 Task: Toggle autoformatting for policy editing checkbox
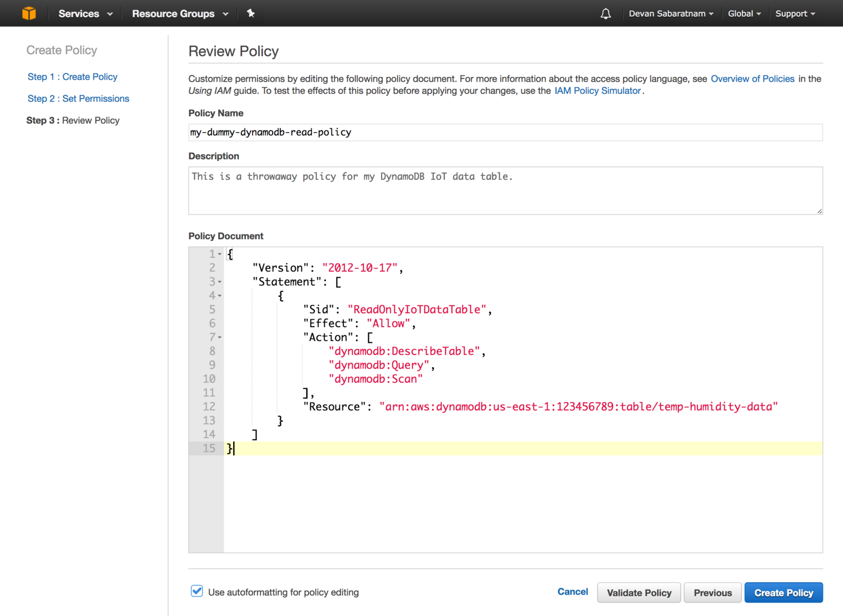(x=197, y=591)
